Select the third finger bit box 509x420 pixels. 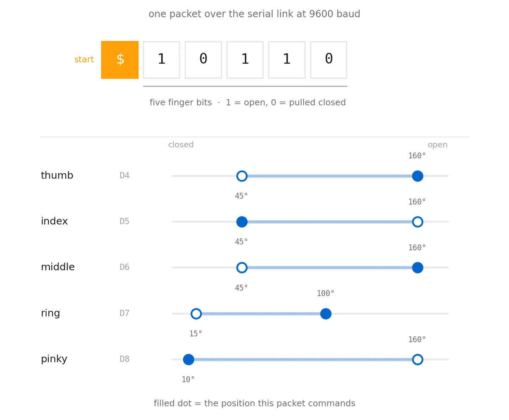click(245, 60)
